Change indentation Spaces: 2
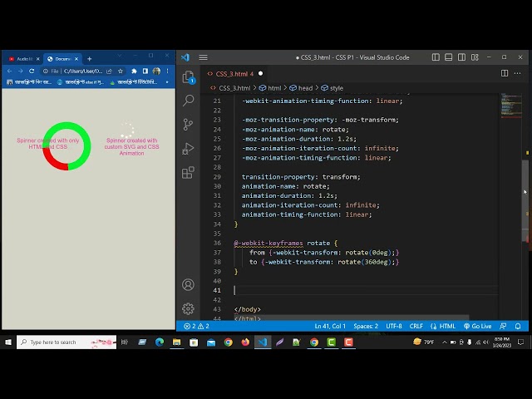The width and height of the screenshot is (532, 399). pyautogui.click(x=366, y=326)
